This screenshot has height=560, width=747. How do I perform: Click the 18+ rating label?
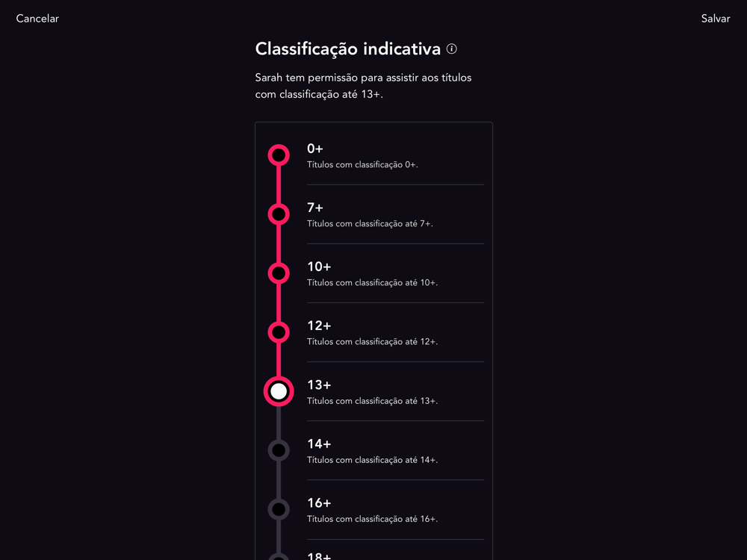tap(319, 556)
